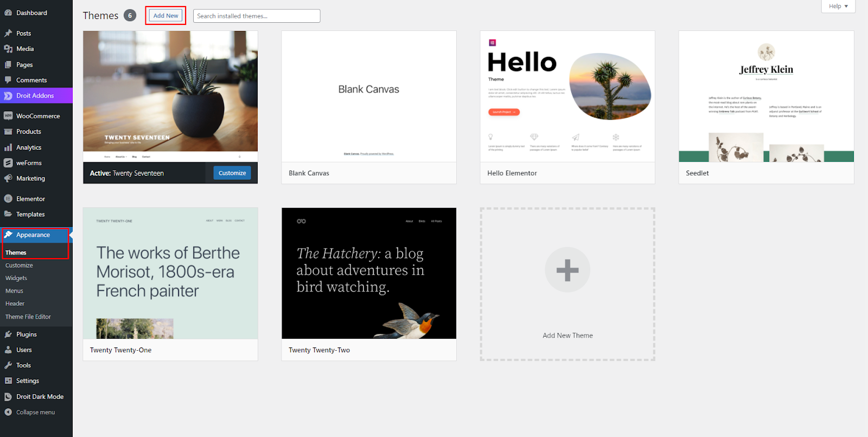Open the Header submenu link
This screenshot has height=437, width=868.
click(15, 303)
